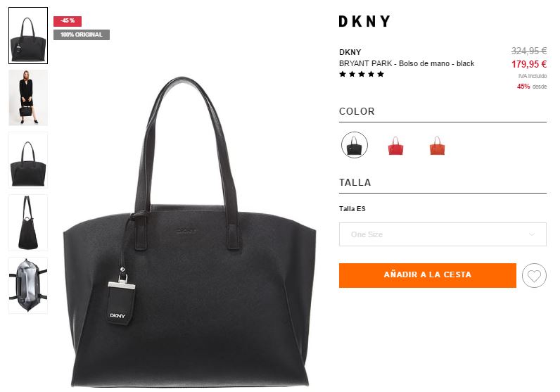This screenshot has width=560, height=392.
Task: Select the black bag color swatch
Action: [355, 145]
